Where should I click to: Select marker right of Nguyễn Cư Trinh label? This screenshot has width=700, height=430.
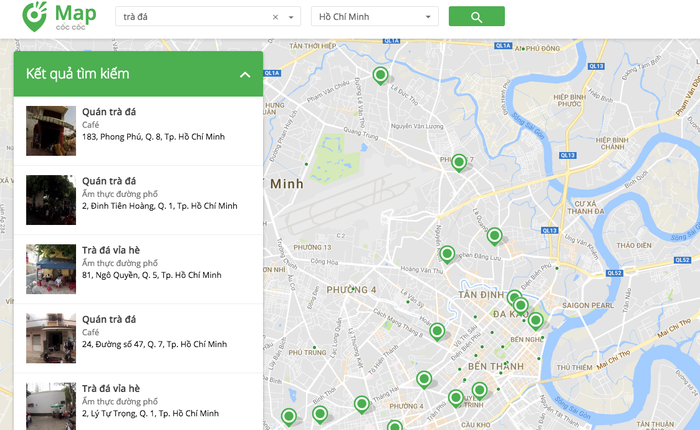tap(479, 391)
